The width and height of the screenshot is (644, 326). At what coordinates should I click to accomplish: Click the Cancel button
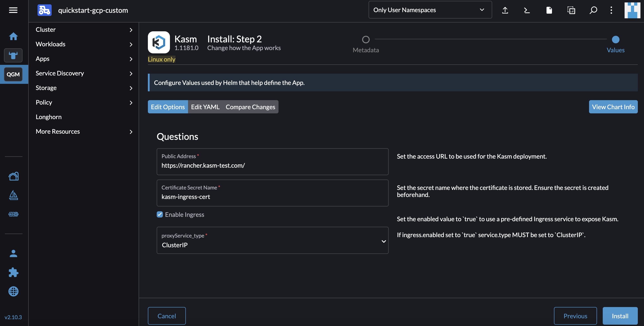pyautogui.click(x=167, y=316)
